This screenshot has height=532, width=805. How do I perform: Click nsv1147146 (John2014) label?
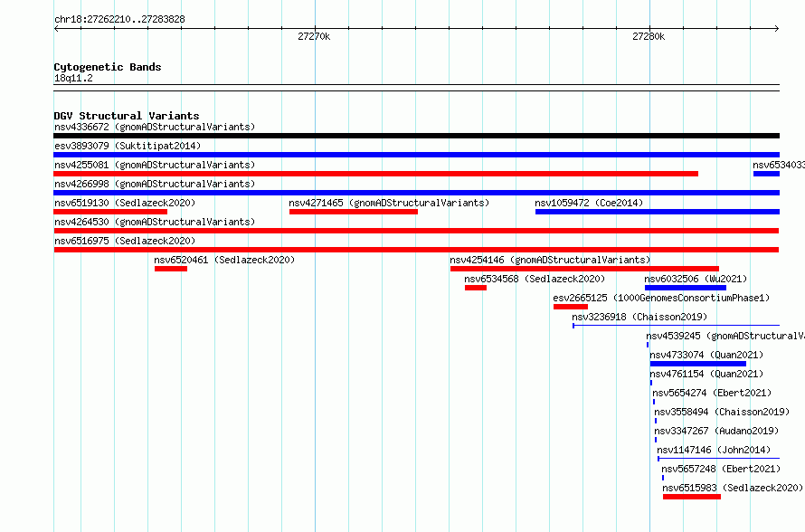click(714, 450)
